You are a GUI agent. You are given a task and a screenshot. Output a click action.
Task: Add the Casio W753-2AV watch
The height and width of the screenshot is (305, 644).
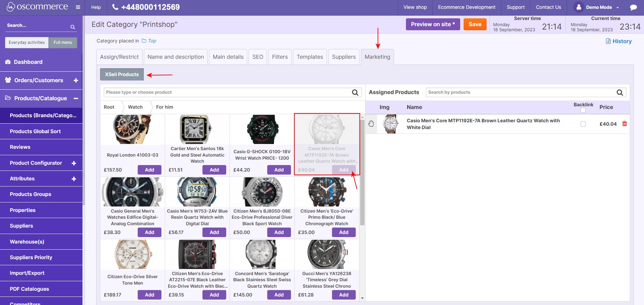click(x=214, y=232)
